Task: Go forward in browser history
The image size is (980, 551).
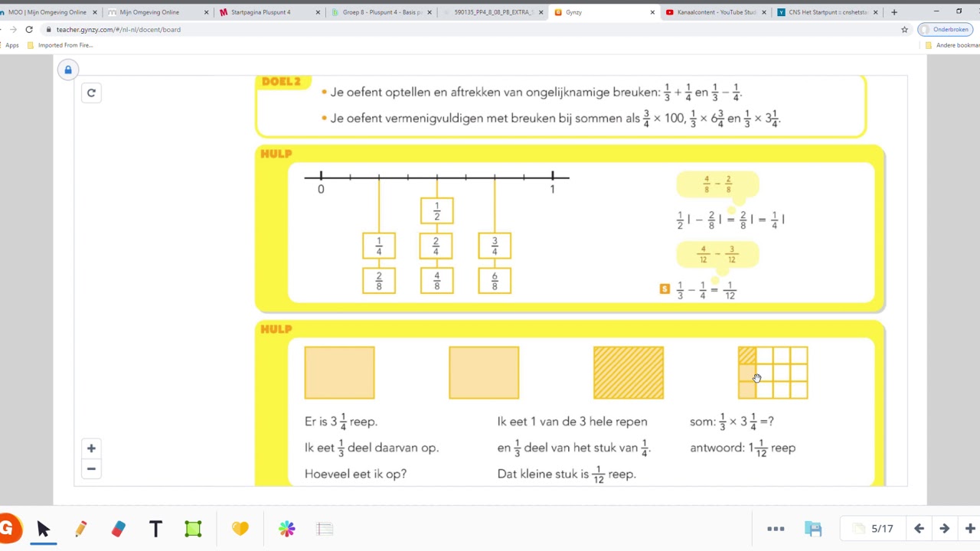Action: [x=12, y=29]
